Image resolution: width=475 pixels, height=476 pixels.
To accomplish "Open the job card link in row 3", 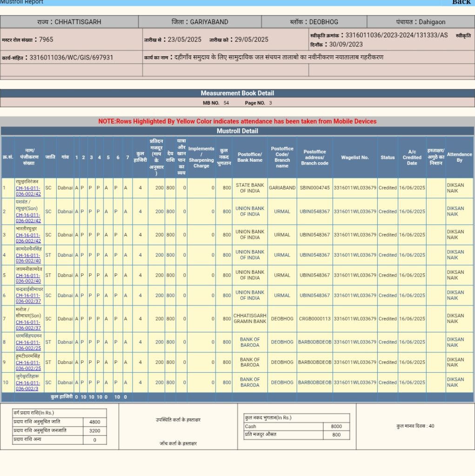I will pyautogui.click(x=28, y=238).
